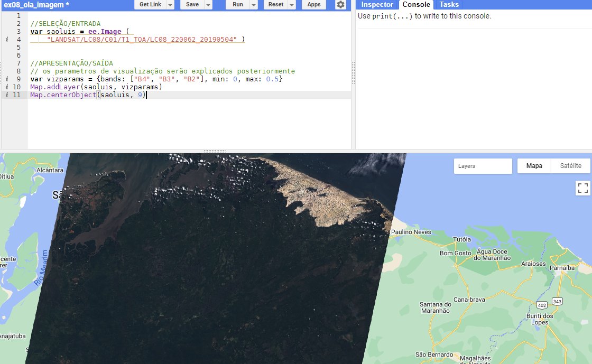Select the Mapa basemap view
This screenshot has width=592, height=364.
coord(534,165)
